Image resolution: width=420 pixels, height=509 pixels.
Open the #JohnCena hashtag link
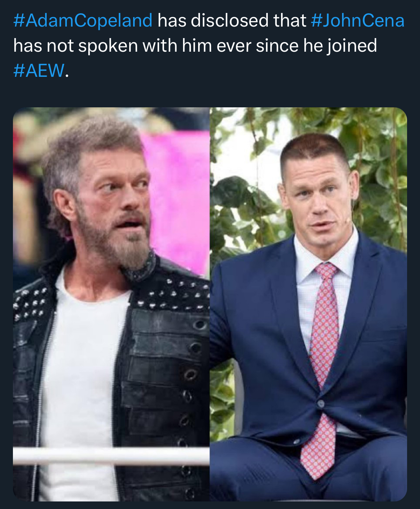[358, 20]
